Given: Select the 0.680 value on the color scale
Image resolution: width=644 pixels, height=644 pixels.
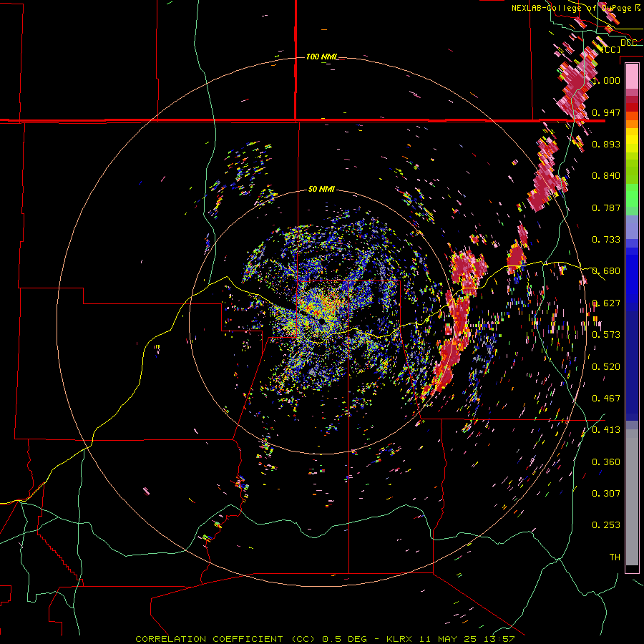Looking at the screenshot, I should point(606,271).
